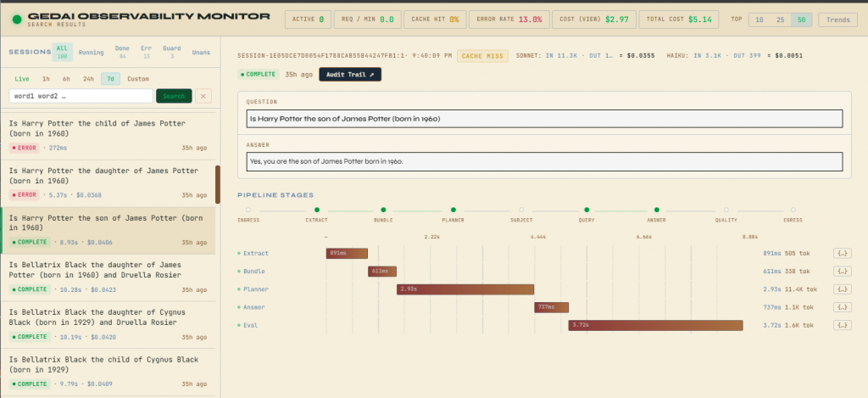Open the Planner stage JSON details button
The image size is (868, 398).
click(842, 289)
